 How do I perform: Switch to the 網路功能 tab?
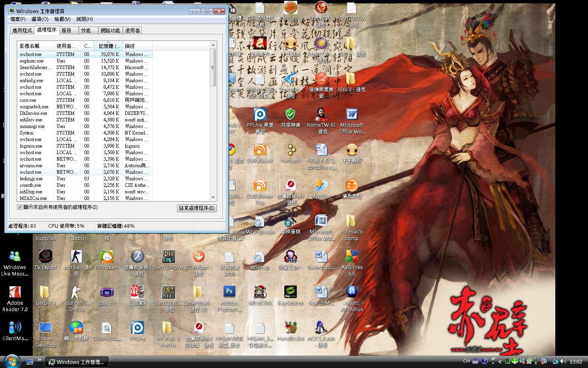(x=110, y=30)
